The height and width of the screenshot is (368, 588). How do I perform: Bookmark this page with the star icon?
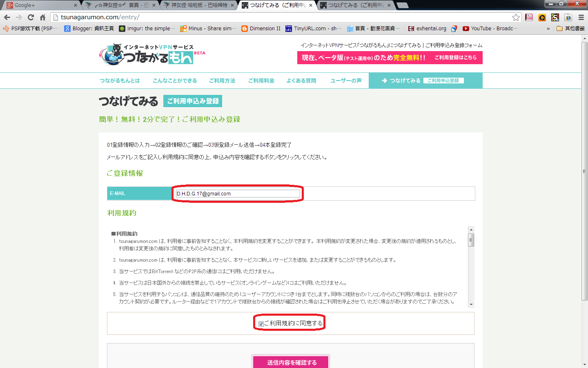[516, 17]
